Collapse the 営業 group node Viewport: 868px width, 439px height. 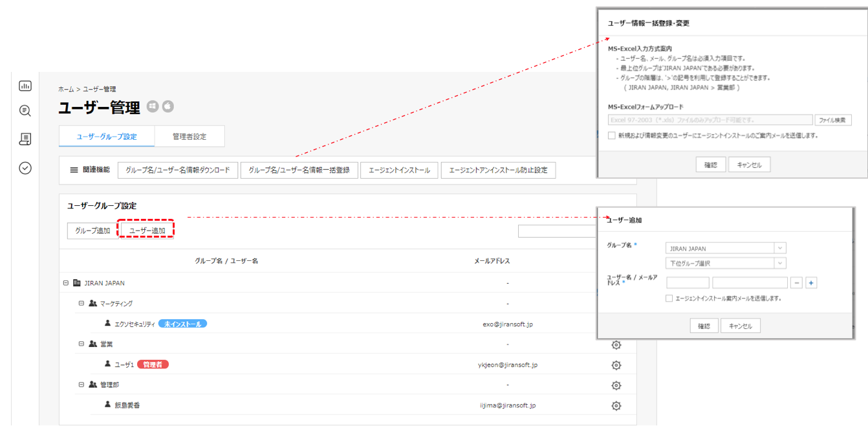81,344
